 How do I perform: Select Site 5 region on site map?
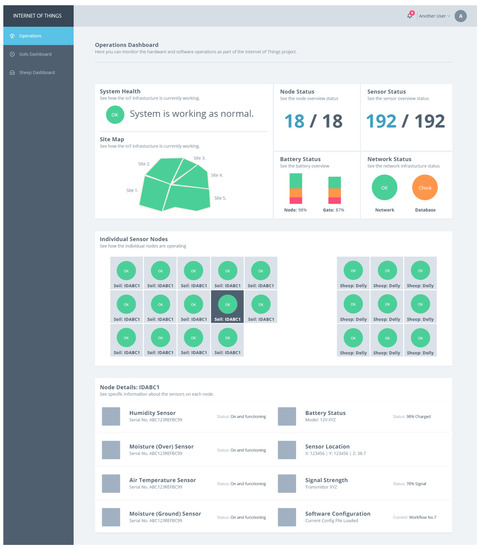tap(188, 198)
